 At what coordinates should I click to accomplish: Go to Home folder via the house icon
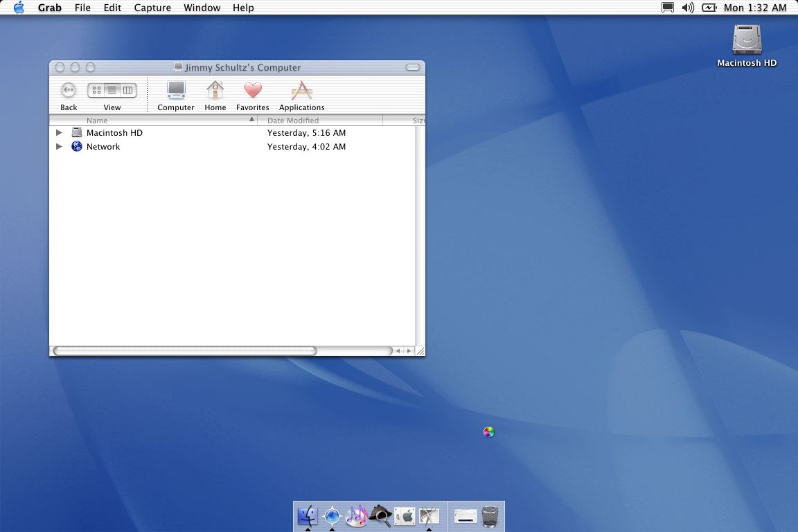[215, 91]
